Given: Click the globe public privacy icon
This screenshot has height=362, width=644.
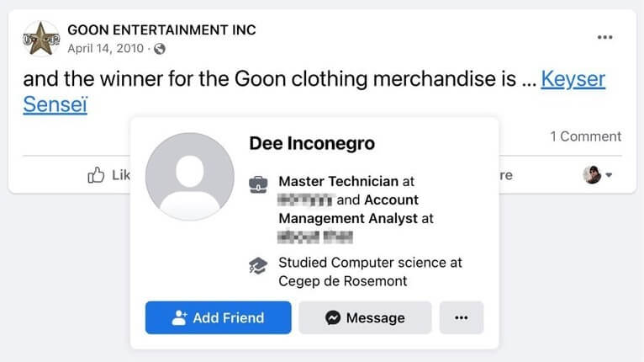Looking at the screenshot, I should (160, 49).
